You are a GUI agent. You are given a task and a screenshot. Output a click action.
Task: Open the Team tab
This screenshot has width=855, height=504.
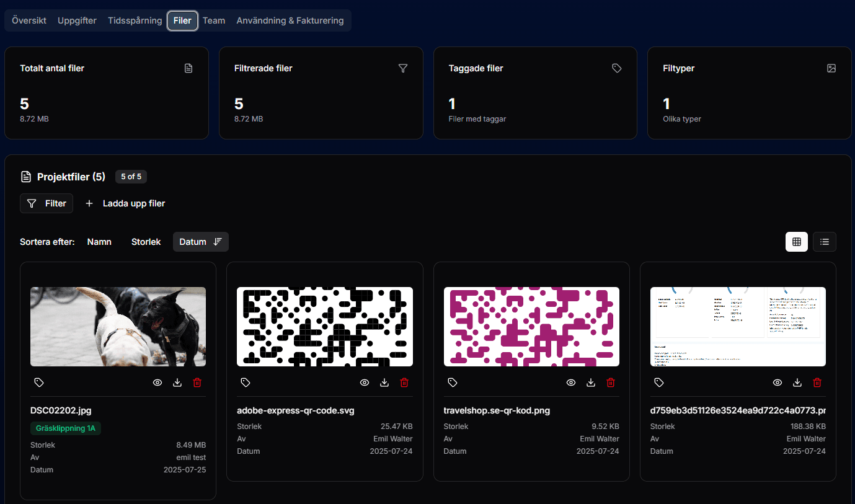(214, 20)
